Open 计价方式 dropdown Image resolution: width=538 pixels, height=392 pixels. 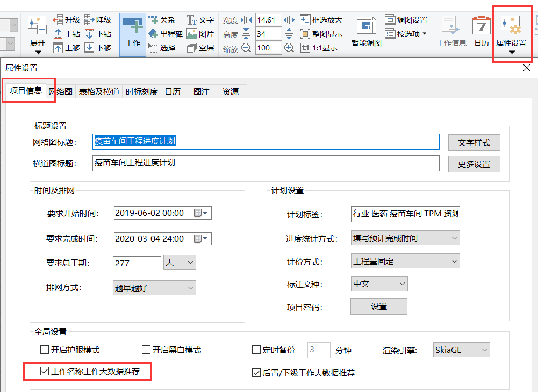click(x=405, y=262)
